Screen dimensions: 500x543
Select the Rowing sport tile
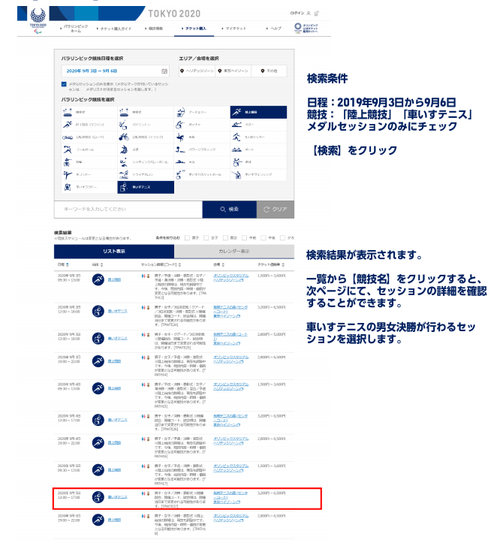pos(258,150)
